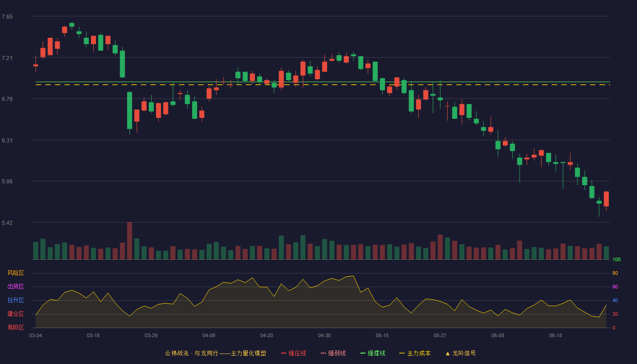Click the 40 indicator axis value

click(x=615, y=301)
